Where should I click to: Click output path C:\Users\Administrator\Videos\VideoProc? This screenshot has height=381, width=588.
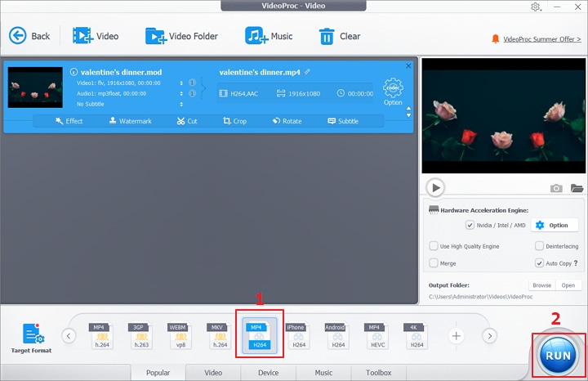[x=480, y=297]
